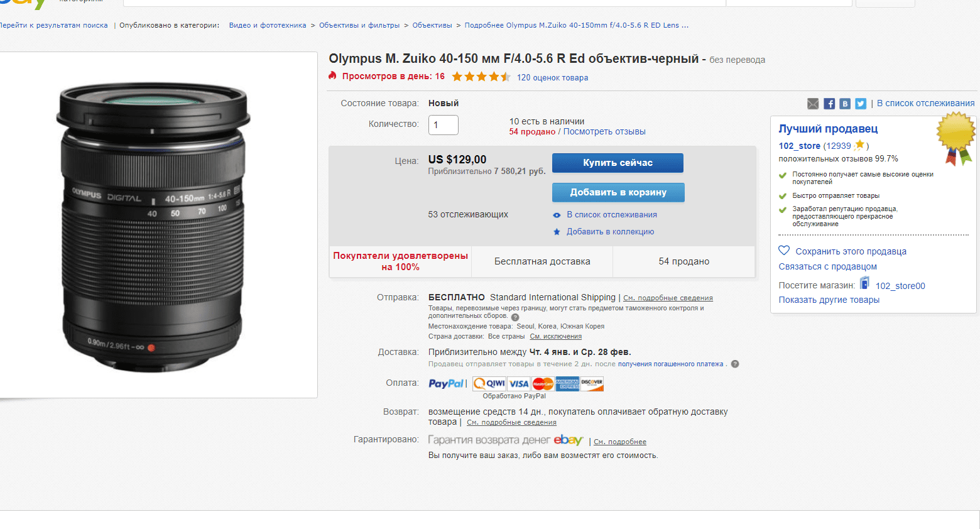This screenshot has width=980, height=529.
Task: Click "Связаться с продавцом" link
Action: click(827, 267)
